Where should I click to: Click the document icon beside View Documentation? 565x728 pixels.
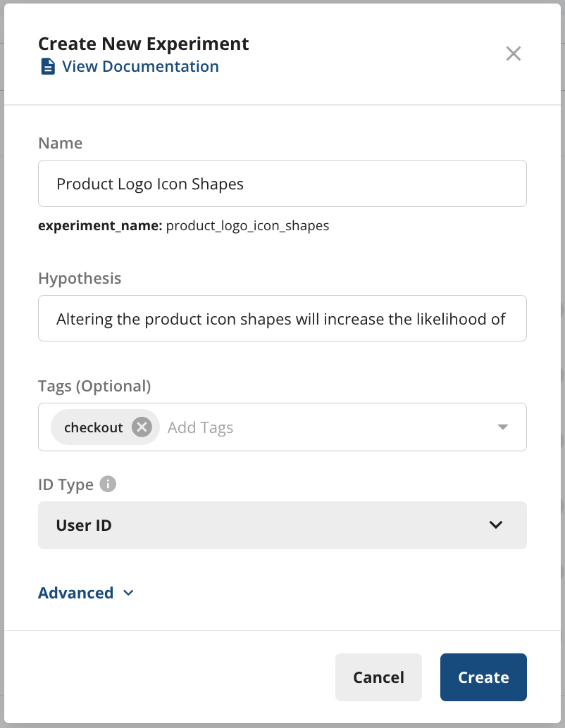point(47,67)
